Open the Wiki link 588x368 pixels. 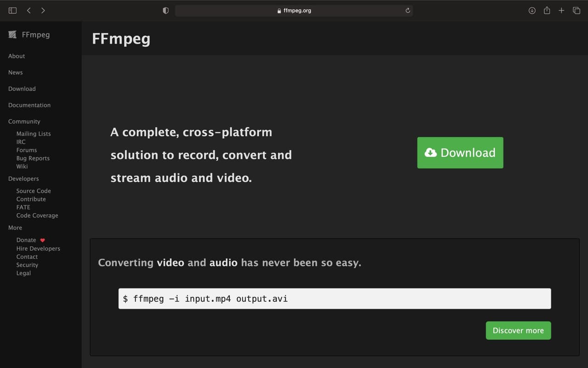[22, 167]
